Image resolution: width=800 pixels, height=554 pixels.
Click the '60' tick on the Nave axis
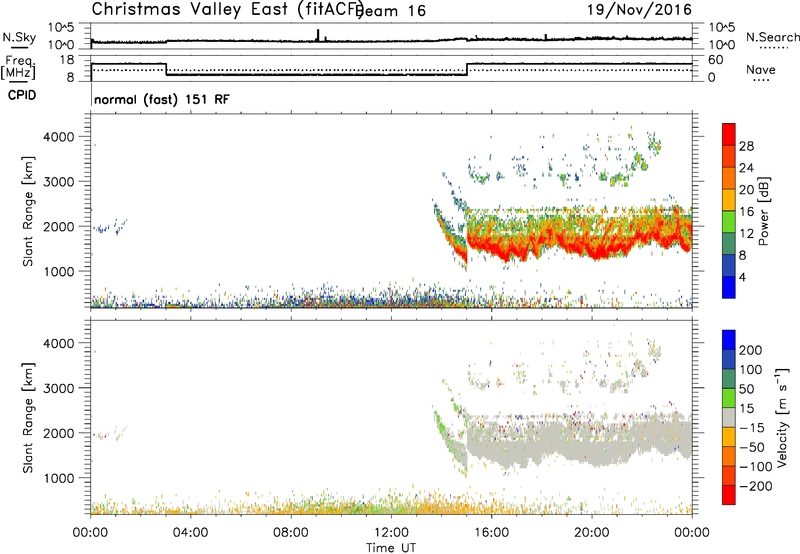[x=715, y=60]
